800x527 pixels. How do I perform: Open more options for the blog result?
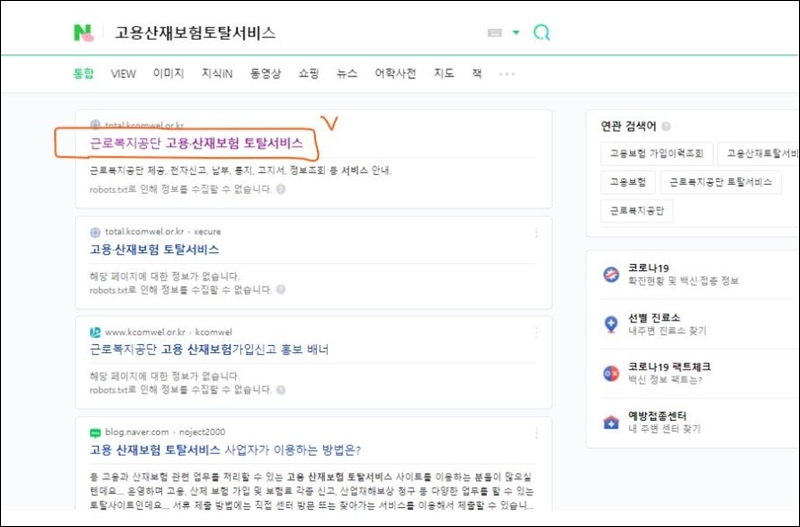pos(536,433)
